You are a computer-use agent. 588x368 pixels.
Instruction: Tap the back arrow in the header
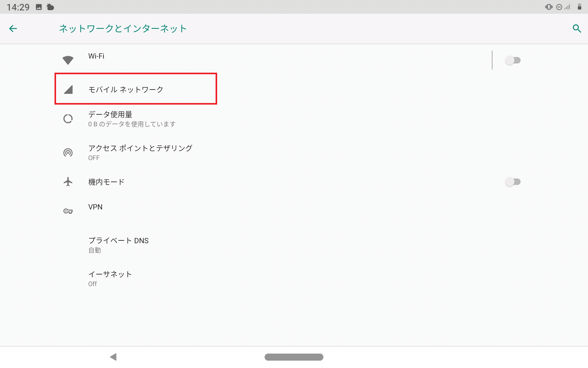(x=13, y=29)
